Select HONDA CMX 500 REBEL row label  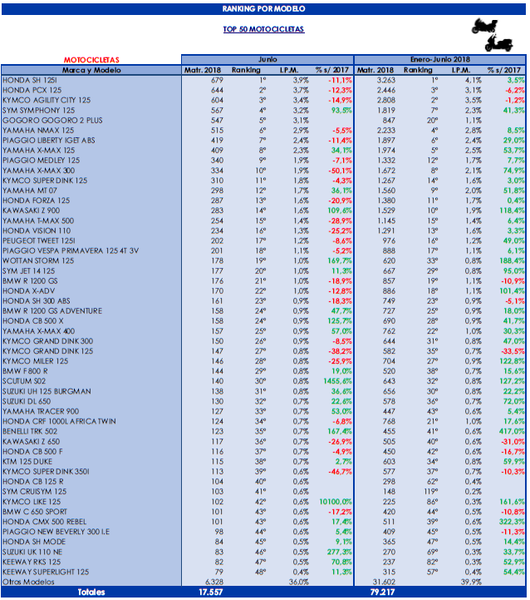pos(44,522)
